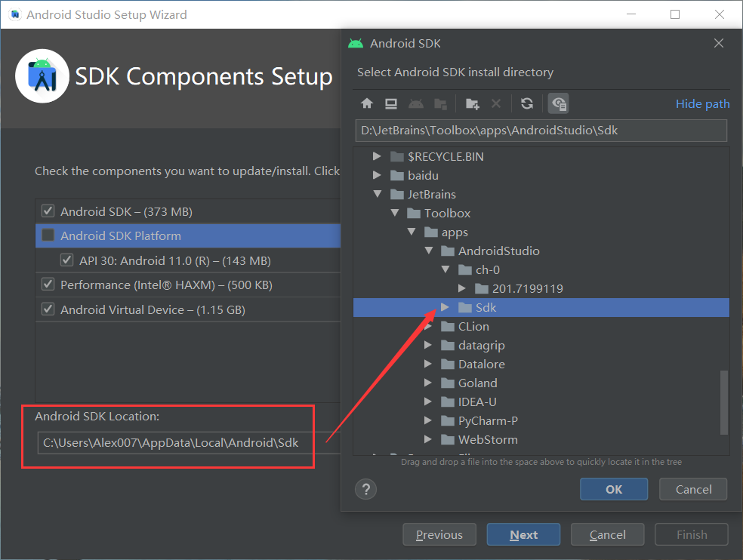The image size is (743, 560).
Task: Toggle the API 30 Android 11.0 checkbox
Action: point(67,260)
